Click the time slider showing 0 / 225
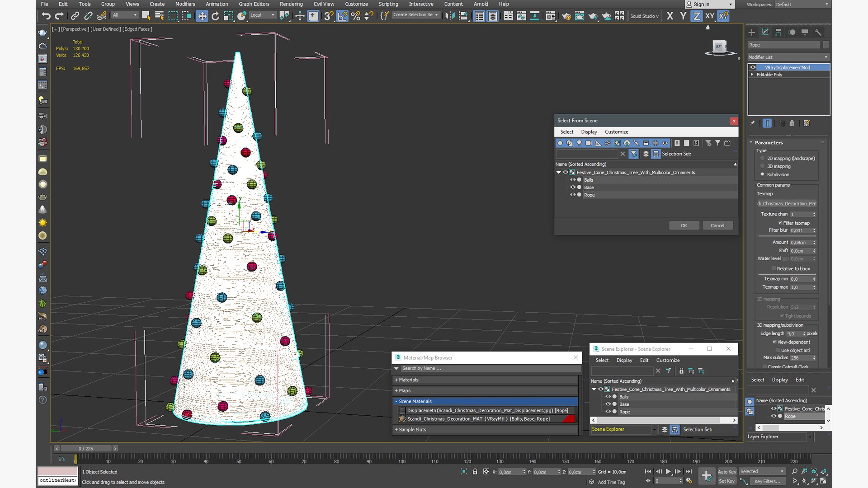The image size is (868, 488). point(86,449)
